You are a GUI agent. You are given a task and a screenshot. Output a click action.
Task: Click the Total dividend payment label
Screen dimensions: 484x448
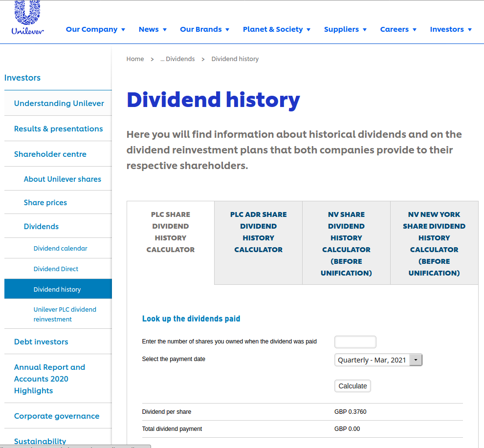[x=172, y=429]
